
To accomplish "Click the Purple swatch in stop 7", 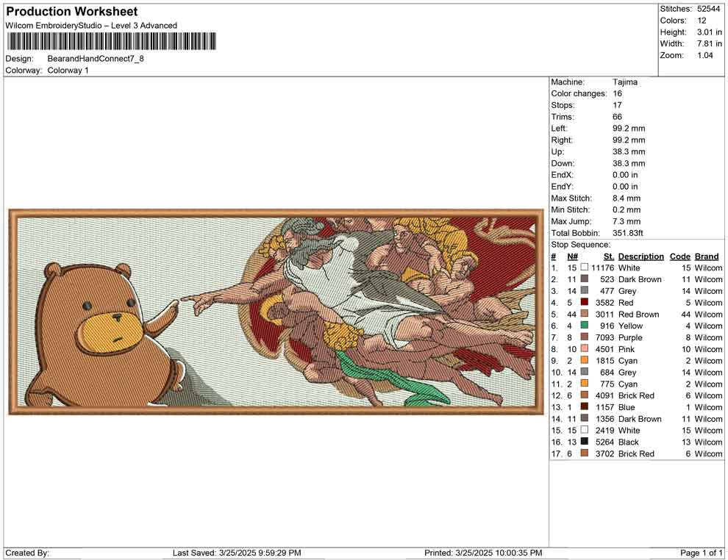I will (x=584, y=337).
